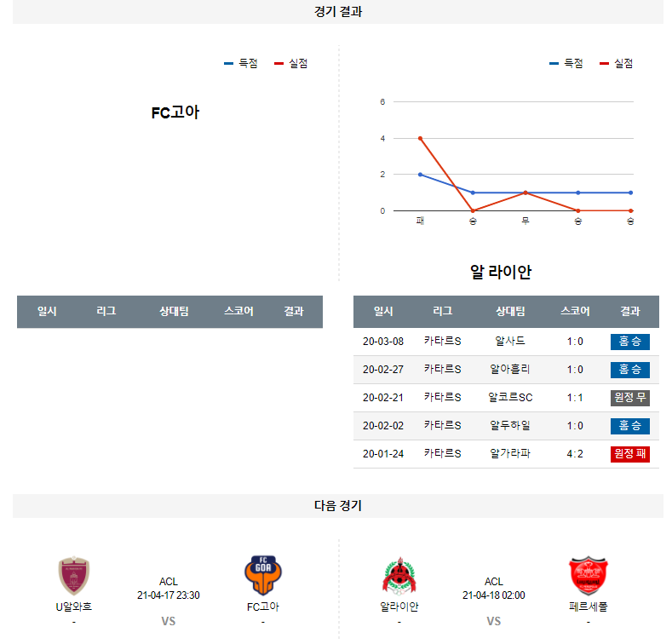Click the 페르세폴 red team logo

589,576
